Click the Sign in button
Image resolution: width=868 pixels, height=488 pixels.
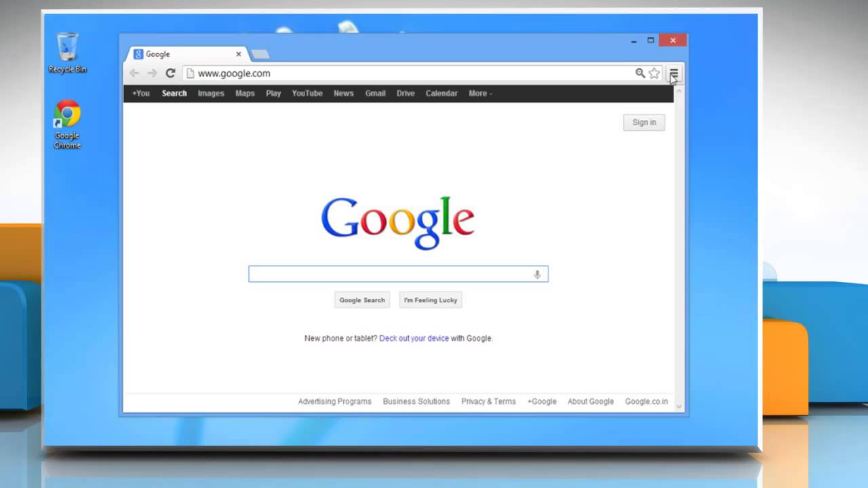pos(644,123)
